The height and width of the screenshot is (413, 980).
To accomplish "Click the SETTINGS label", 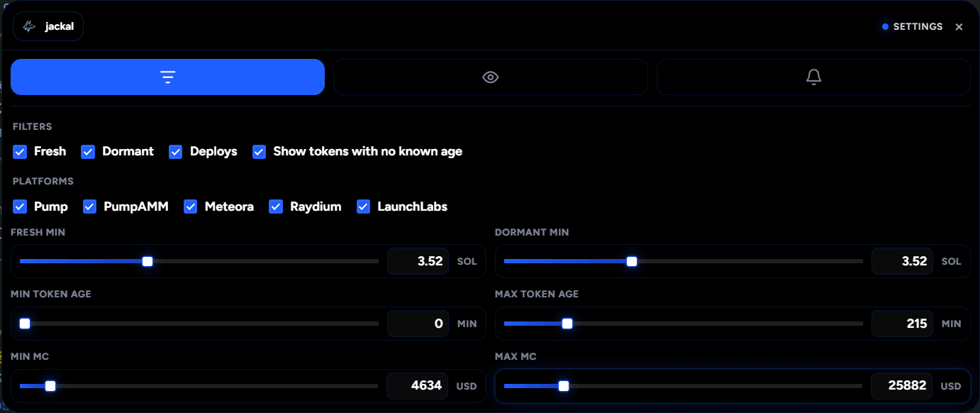I will pos(918,27).
